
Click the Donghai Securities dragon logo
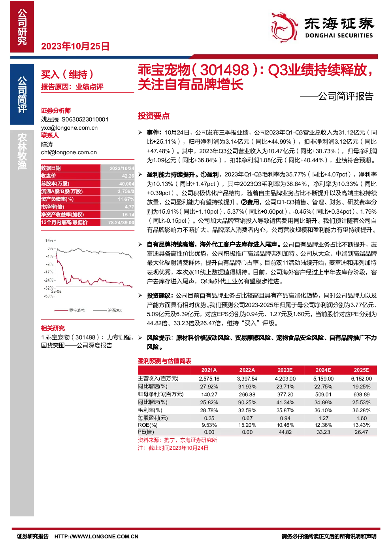[284, 27]
